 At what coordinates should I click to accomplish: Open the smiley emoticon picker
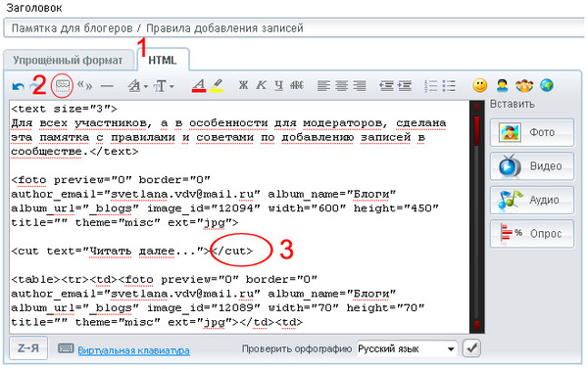pyautogui.click(x=479, y=85)
